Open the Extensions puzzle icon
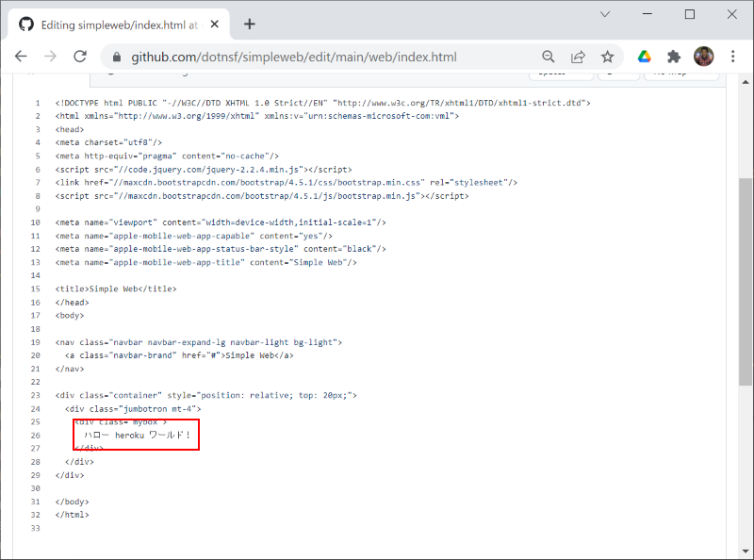This screenshot has width=754, height=560. coord(674,57)
